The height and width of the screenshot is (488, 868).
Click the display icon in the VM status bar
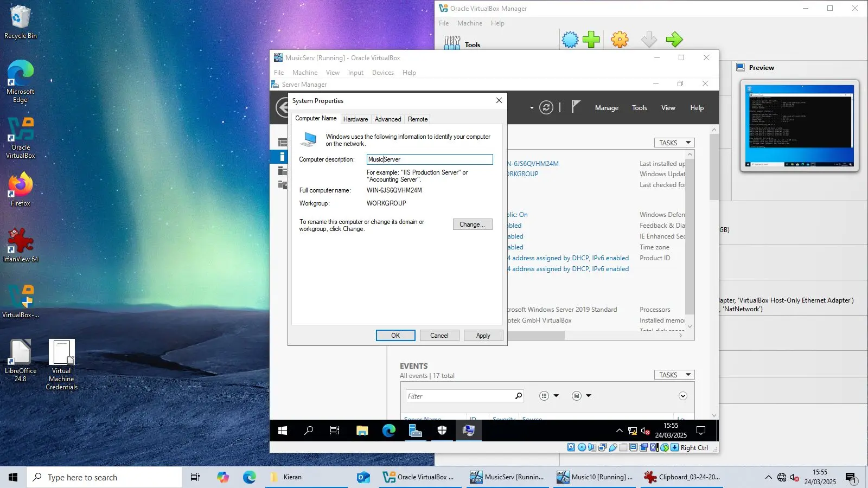634,447
